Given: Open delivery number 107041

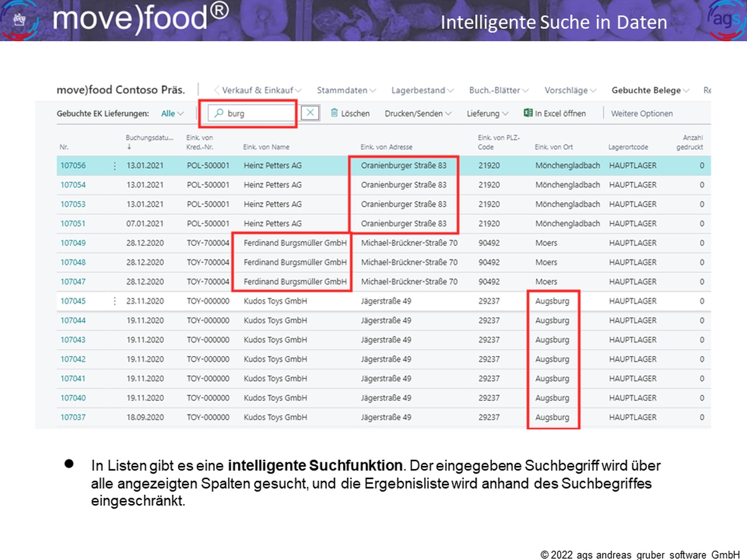Looking at the screenshot, I should pos(73,379).
